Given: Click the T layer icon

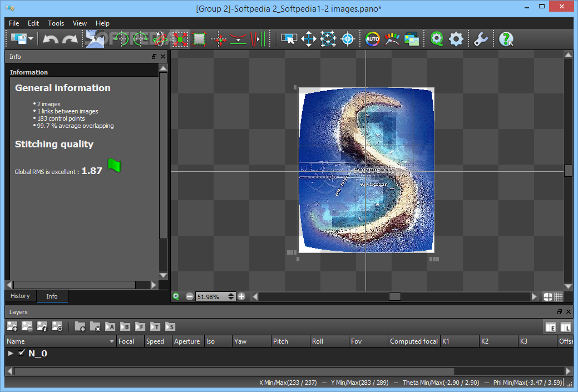Looking at the screenshot, I should (155, 326).
